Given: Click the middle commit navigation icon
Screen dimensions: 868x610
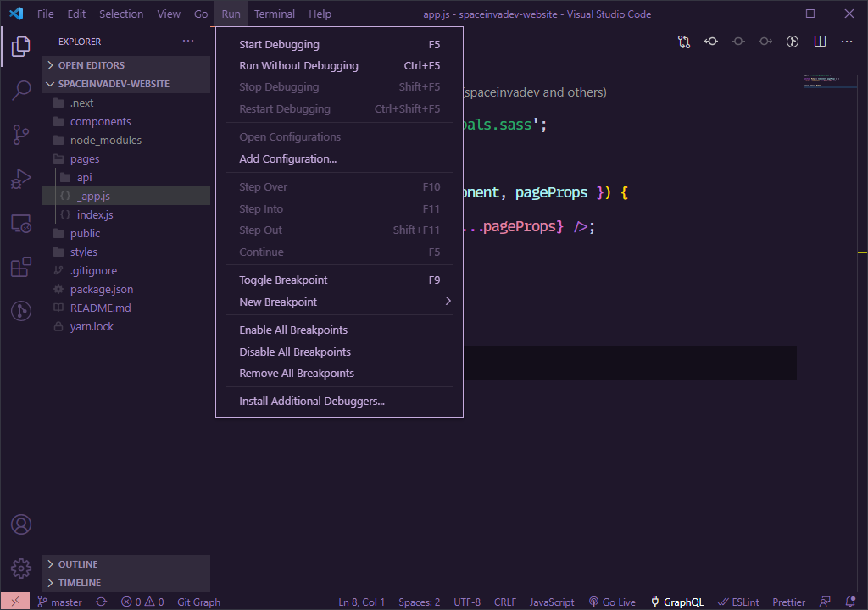Looking at the screenshot, I should click(x=738, y=42).
